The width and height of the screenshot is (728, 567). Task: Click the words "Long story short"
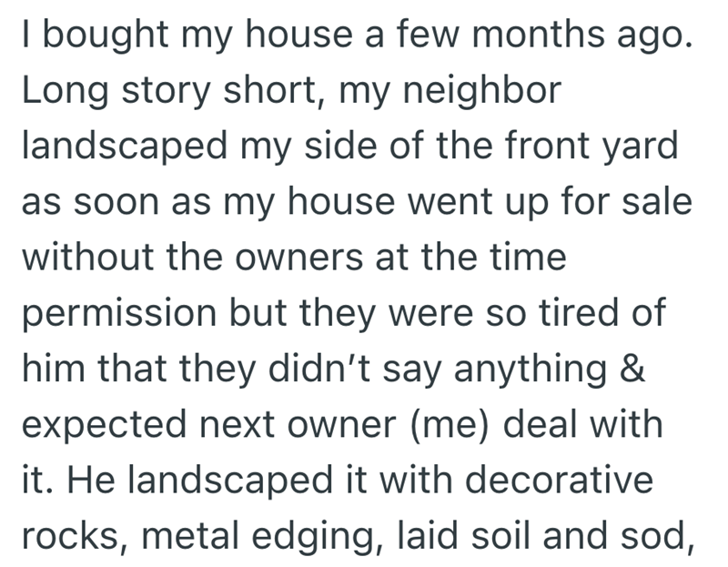pos(156,94)
